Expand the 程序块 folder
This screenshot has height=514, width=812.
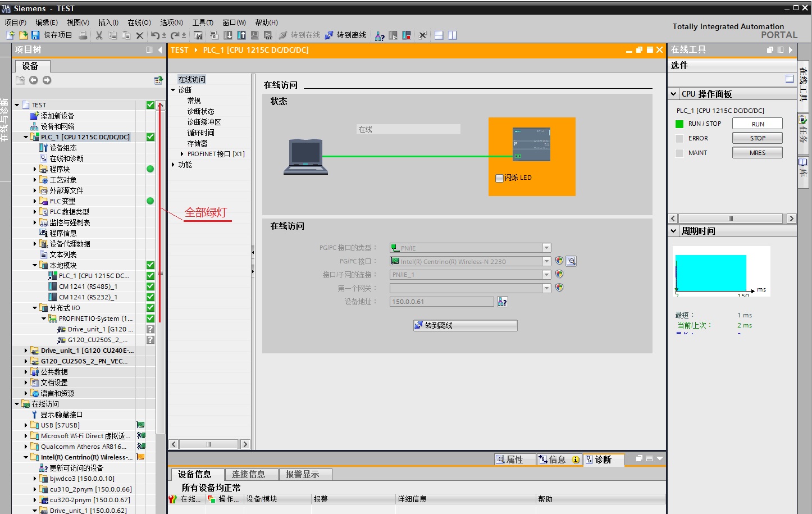(35, 169)
